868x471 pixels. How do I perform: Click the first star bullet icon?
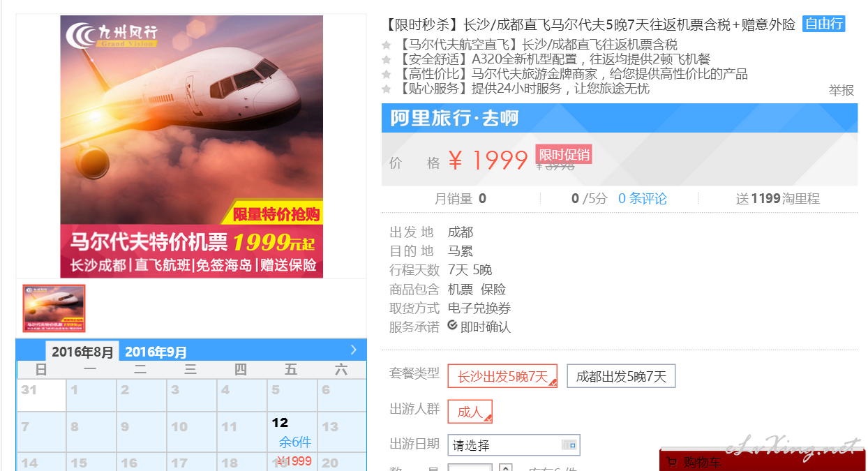tap(386, 45)
